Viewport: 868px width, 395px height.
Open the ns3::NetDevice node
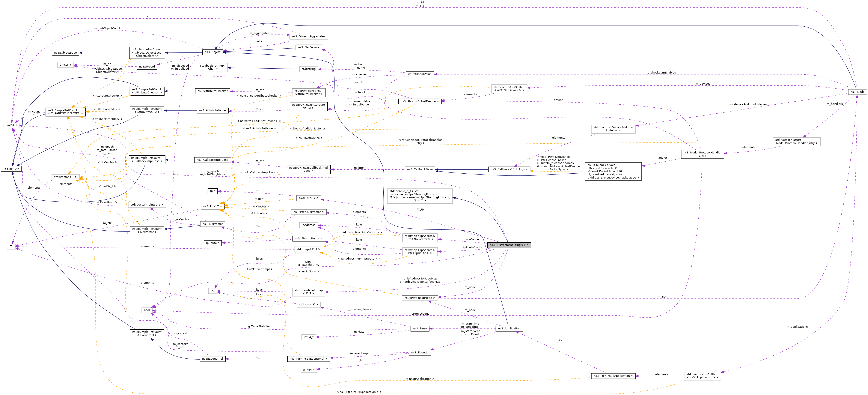(308, 47)
